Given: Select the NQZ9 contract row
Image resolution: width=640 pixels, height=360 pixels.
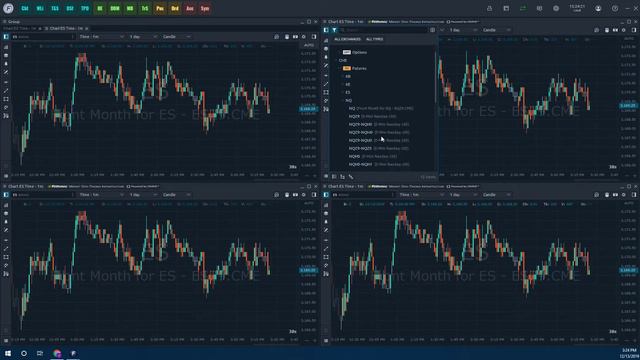Looking at the screenshot, I should pos(372,116).
